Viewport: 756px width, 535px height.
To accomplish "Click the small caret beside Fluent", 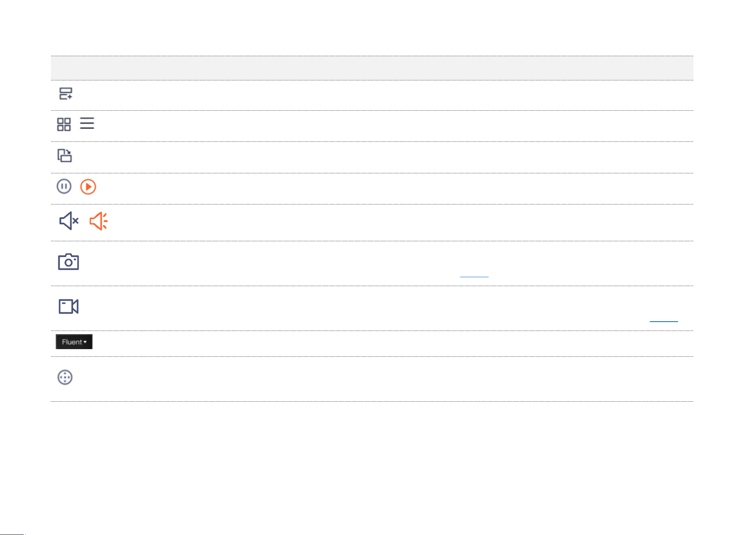I will (85, 342).
